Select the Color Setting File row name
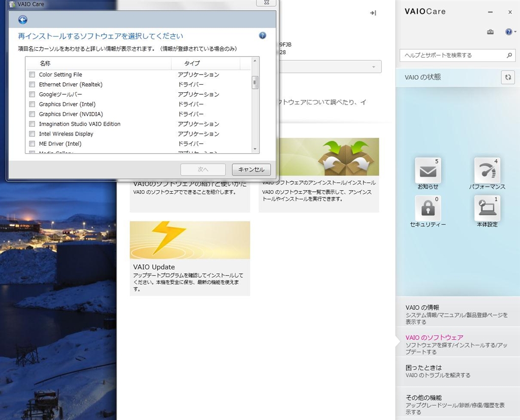The width and height of the screenshot is (520, 420). 60,75
